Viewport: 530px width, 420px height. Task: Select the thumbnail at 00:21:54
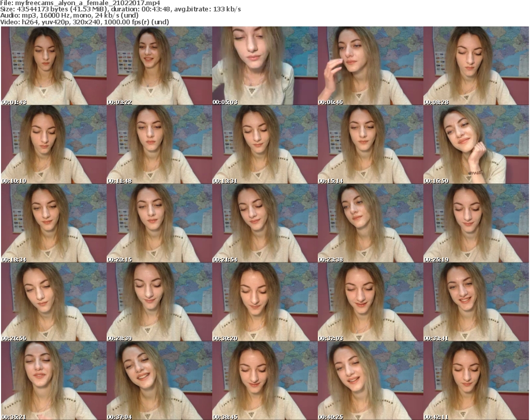(265, 223)
